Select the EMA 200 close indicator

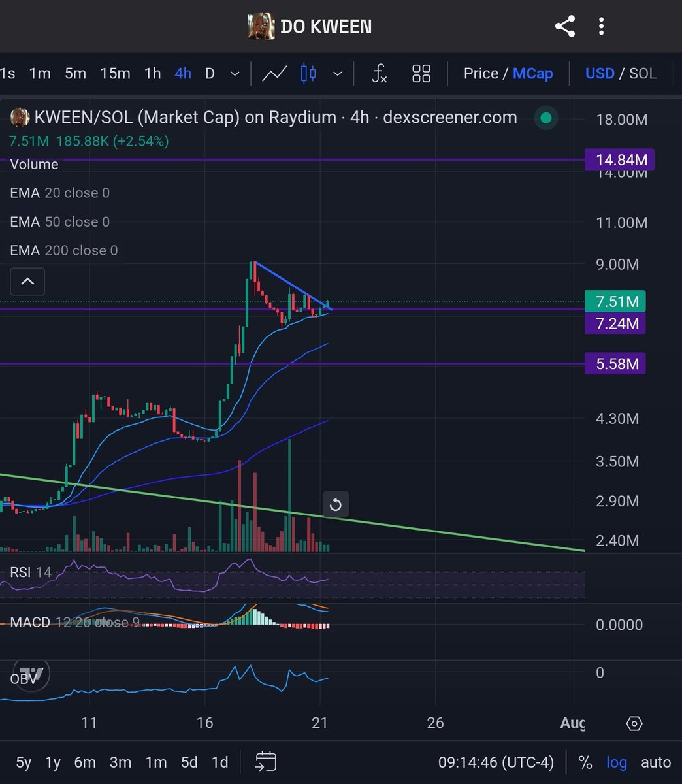click(64, 250)
